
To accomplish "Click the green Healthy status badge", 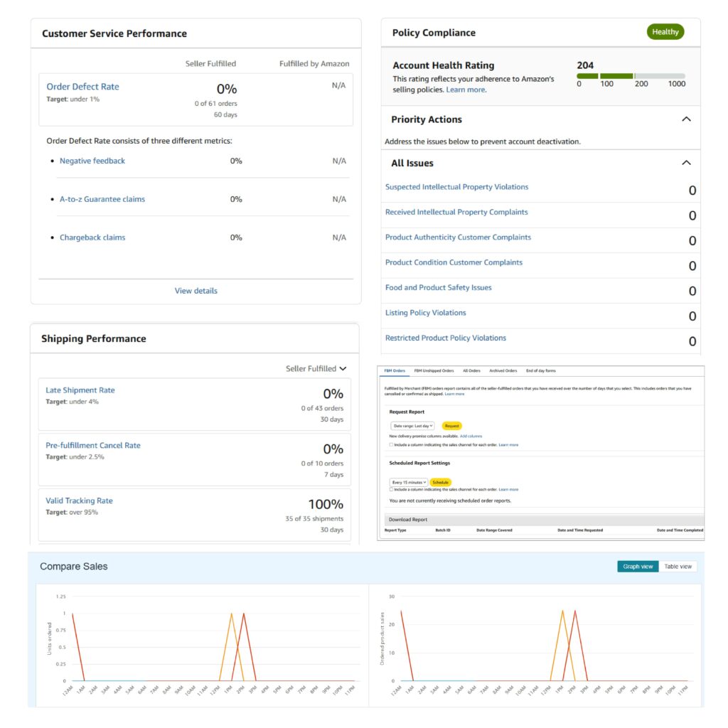I will coord(665,32).
